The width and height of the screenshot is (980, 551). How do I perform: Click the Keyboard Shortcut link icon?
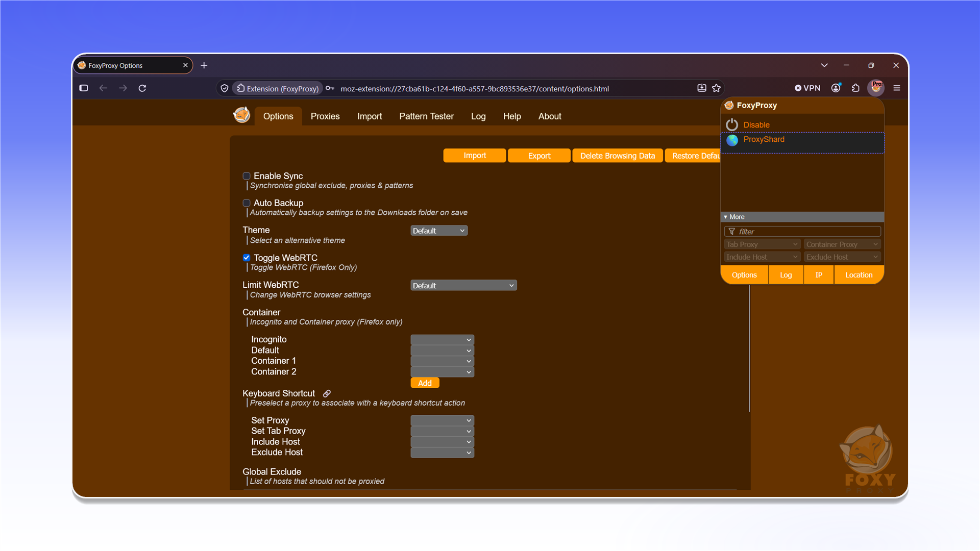[327, 393]
